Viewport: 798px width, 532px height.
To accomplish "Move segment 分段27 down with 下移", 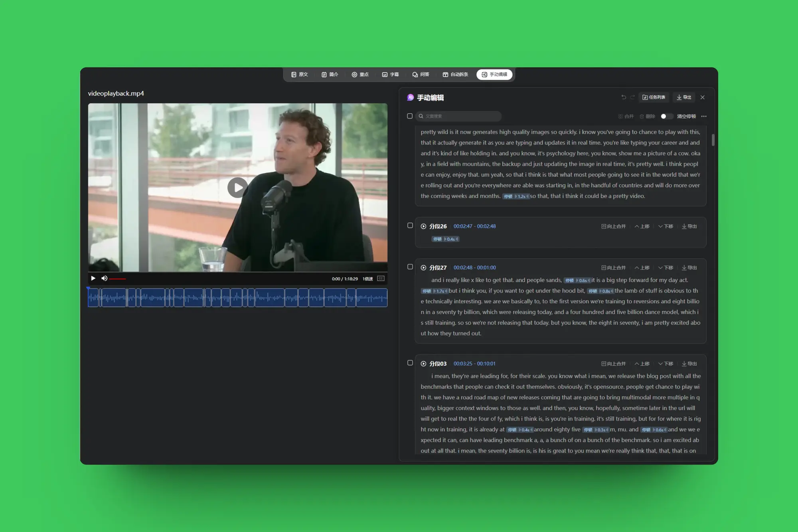I will 666,267.
